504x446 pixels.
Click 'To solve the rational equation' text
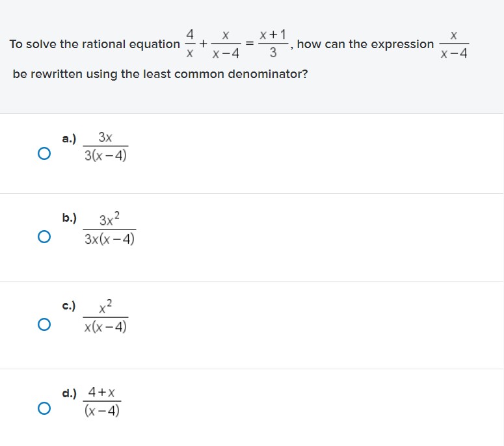94,44
